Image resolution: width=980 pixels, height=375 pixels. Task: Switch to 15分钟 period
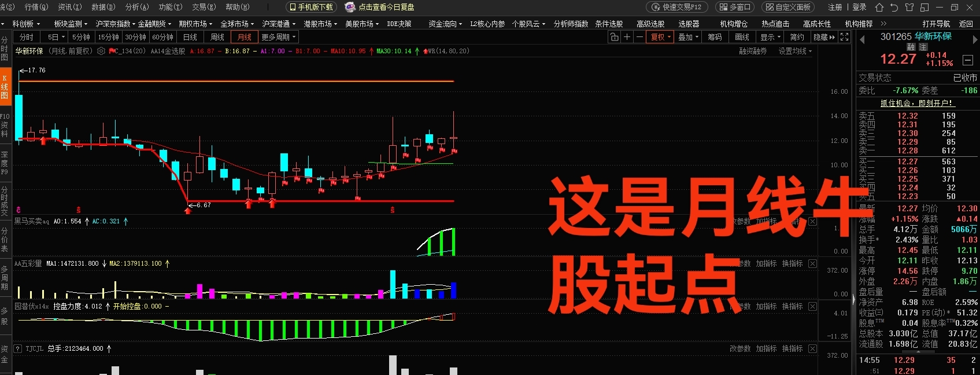point(108,37)
